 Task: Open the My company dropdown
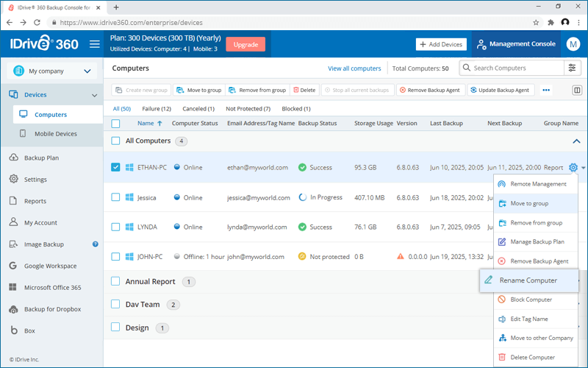point(51,71)
